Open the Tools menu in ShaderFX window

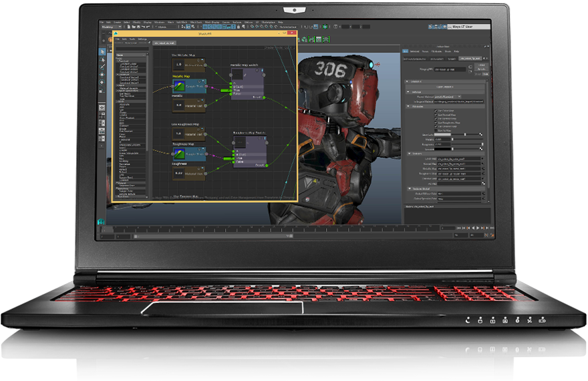point(132,39)
